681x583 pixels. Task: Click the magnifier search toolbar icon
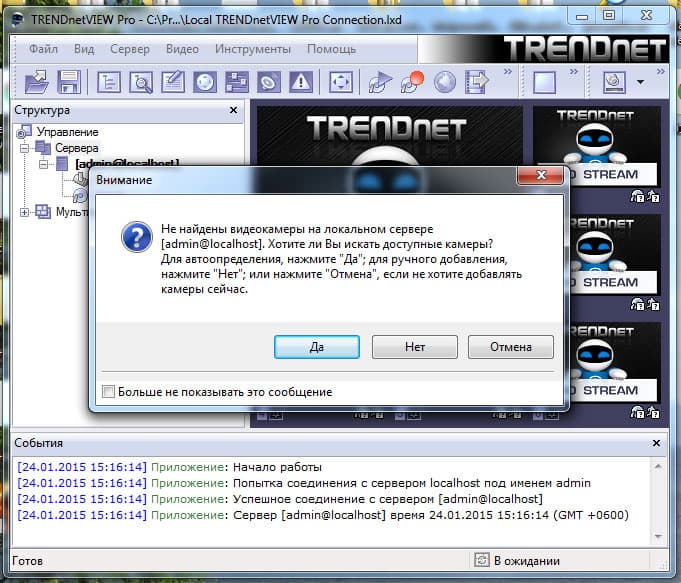(x=141, y=82)
